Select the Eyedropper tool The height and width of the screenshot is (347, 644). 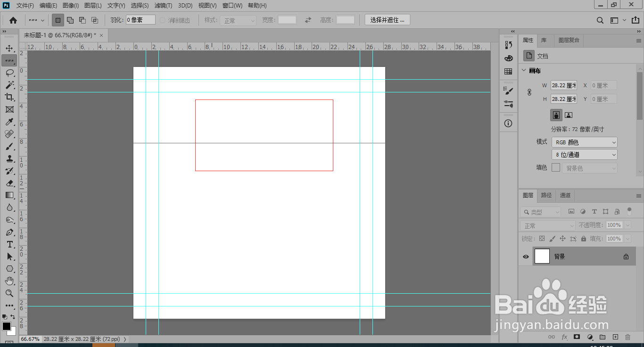tap(9, 122)
